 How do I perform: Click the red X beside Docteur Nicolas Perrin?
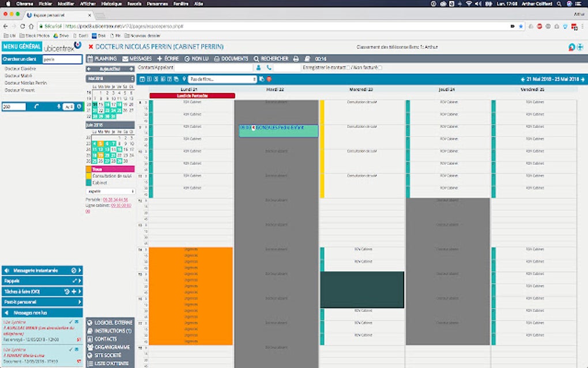91,47
